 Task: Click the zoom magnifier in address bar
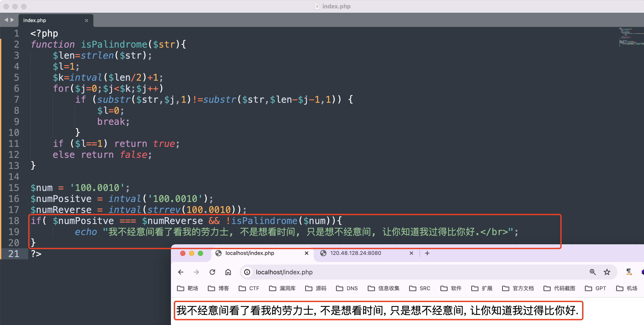coord(593,272)
